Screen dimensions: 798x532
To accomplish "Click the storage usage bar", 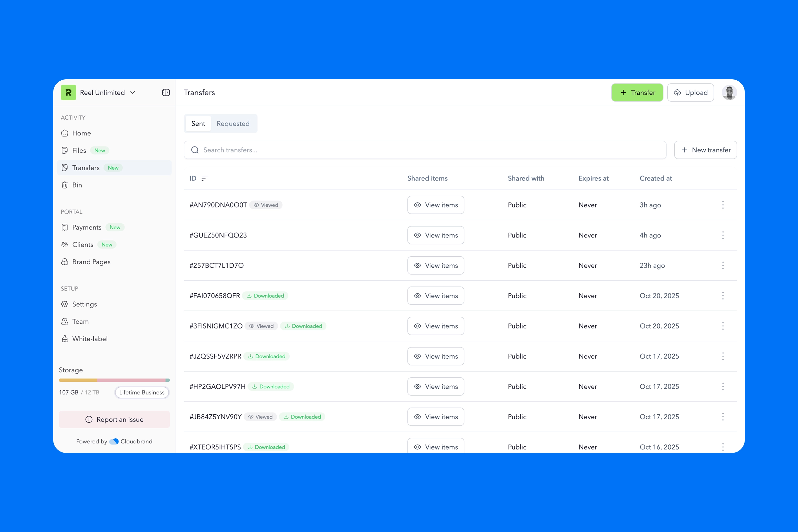I will point(114,380).
